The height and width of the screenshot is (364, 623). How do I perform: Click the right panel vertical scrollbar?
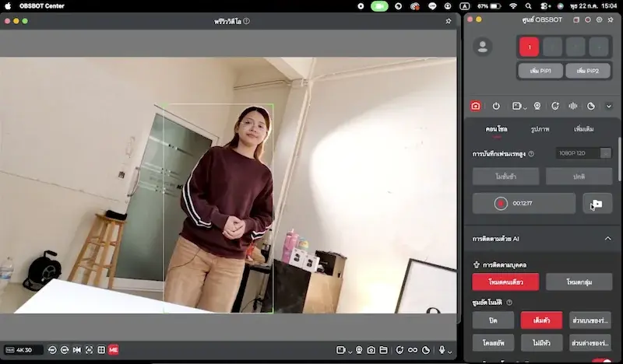click(619, 159)
